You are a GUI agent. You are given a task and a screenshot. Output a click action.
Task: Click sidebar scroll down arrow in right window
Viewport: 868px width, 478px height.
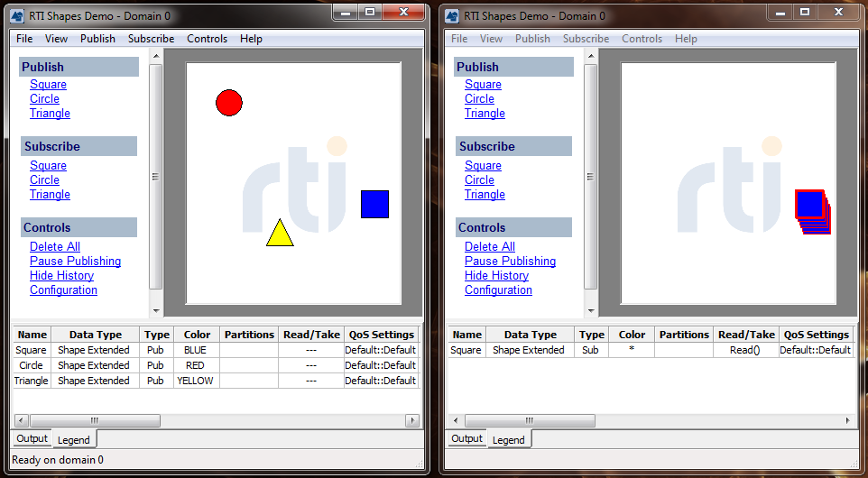591,311
